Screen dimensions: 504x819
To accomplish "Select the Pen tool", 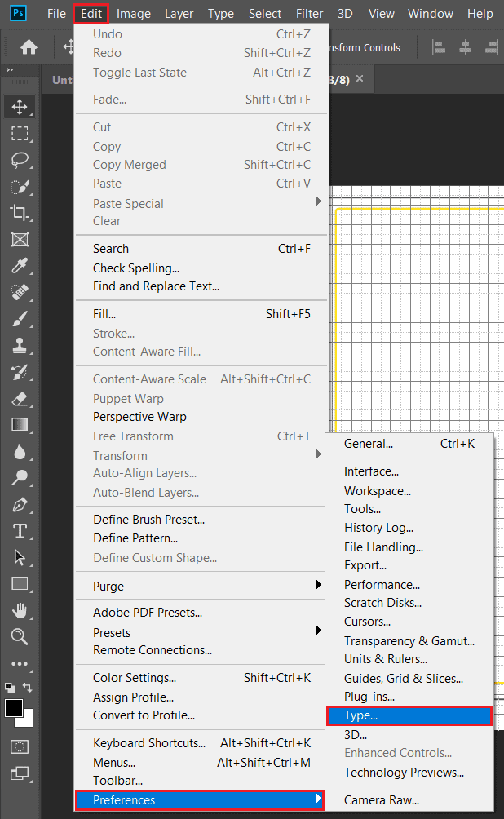I will tap(20, 505).
